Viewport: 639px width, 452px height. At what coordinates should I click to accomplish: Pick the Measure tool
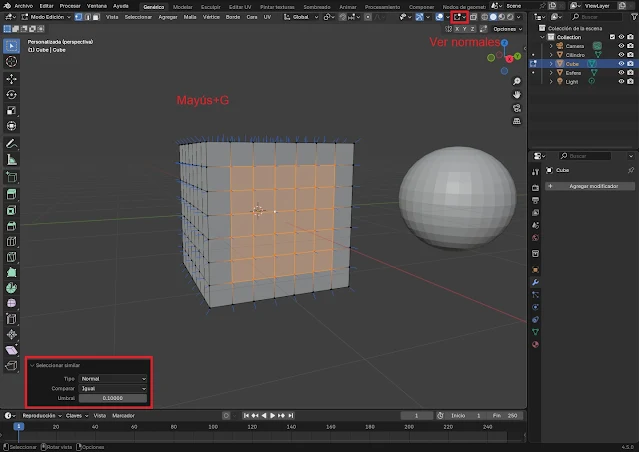[11, 160]
